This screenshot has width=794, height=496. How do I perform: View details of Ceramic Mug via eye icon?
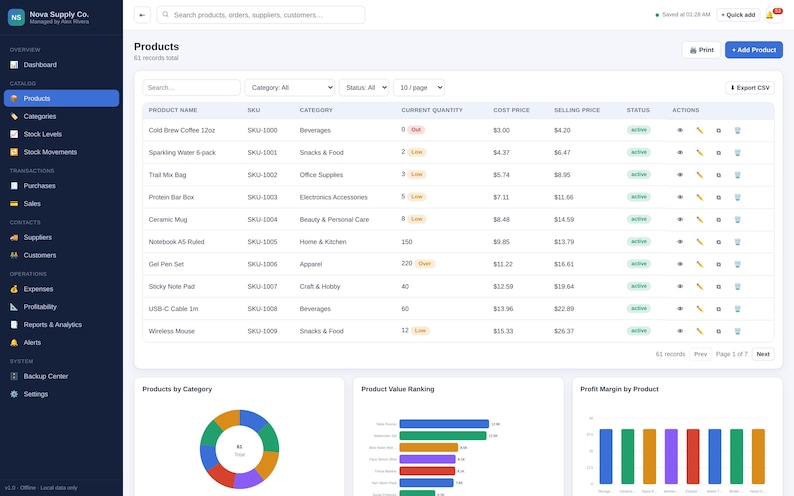(x=680, y=219)
